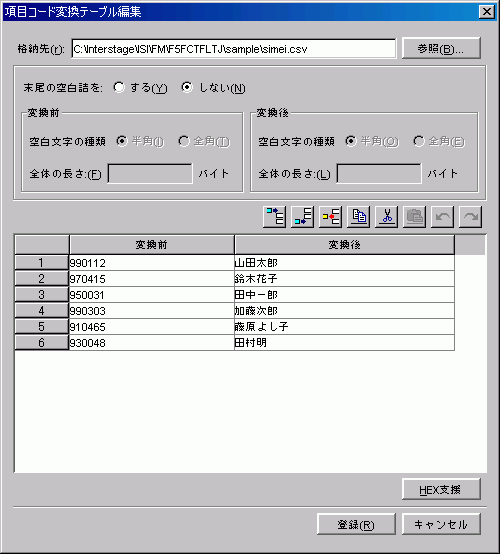Click the cell 田中一郎
This screenshot has width=500, height=554.
[345, 294]
